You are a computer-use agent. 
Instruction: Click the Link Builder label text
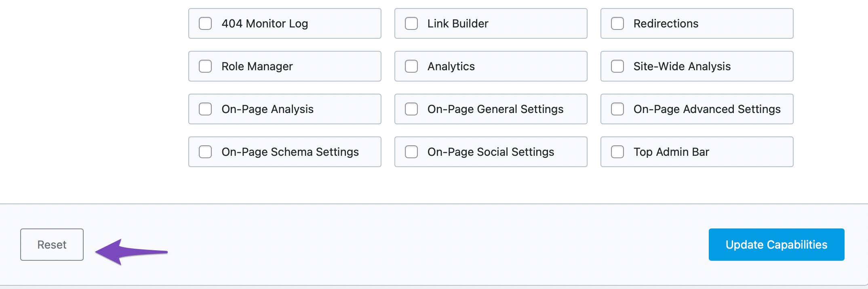[457, 23]
